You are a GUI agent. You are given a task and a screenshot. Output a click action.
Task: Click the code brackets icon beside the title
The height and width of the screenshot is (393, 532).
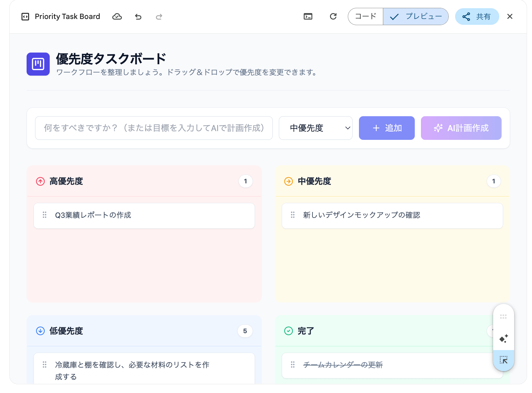25,17
